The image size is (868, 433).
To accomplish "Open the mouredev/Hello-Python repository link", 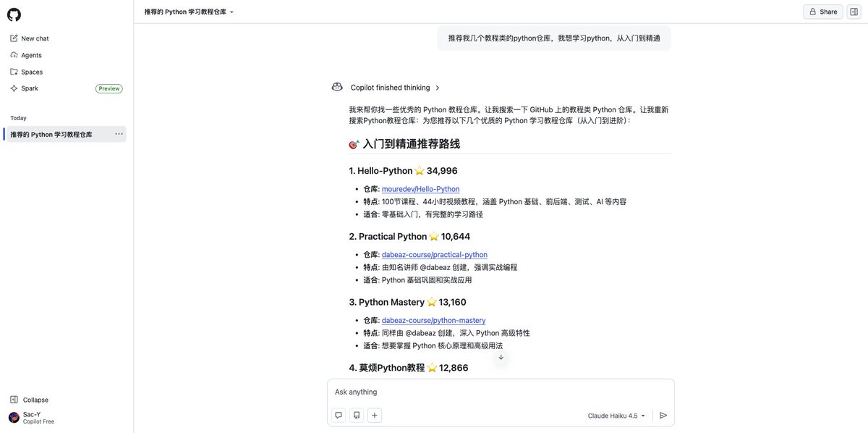I will 420,189.
